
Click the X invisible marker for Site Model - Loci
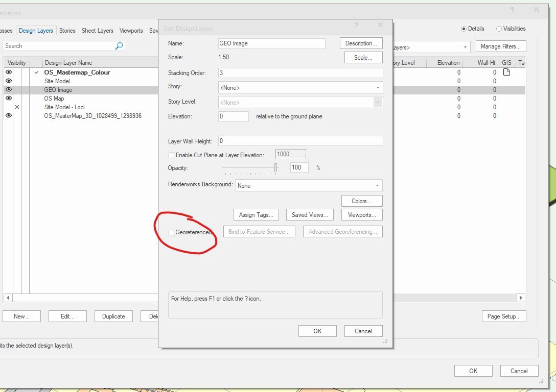pos(17,107)
